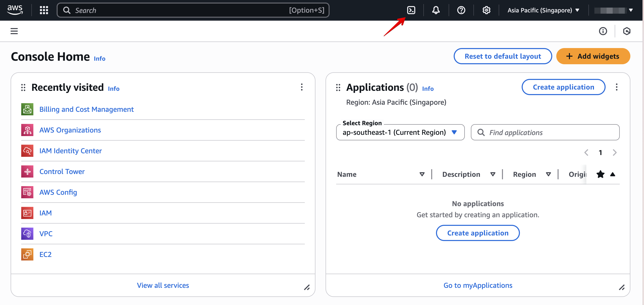Open settings gear in top bar
Viewport: 644px width, 305px height.
pos(486,10)
